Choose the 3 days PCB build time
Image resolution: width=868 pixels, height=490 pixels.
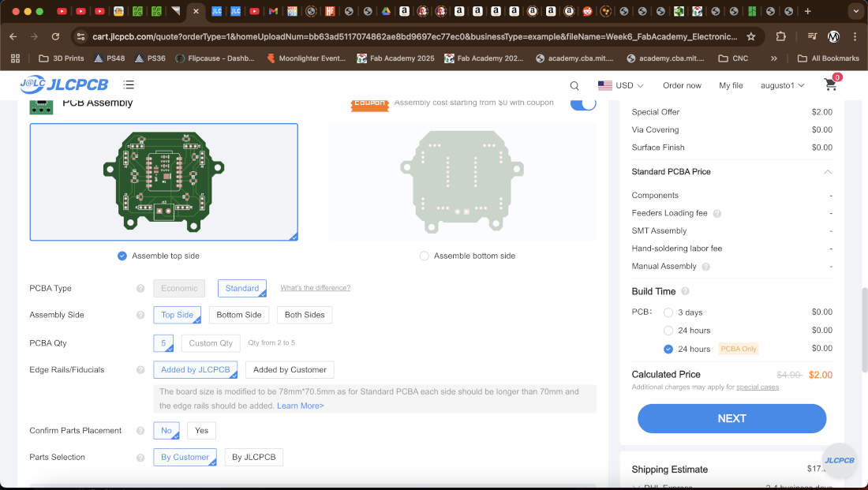coord(668,312)
